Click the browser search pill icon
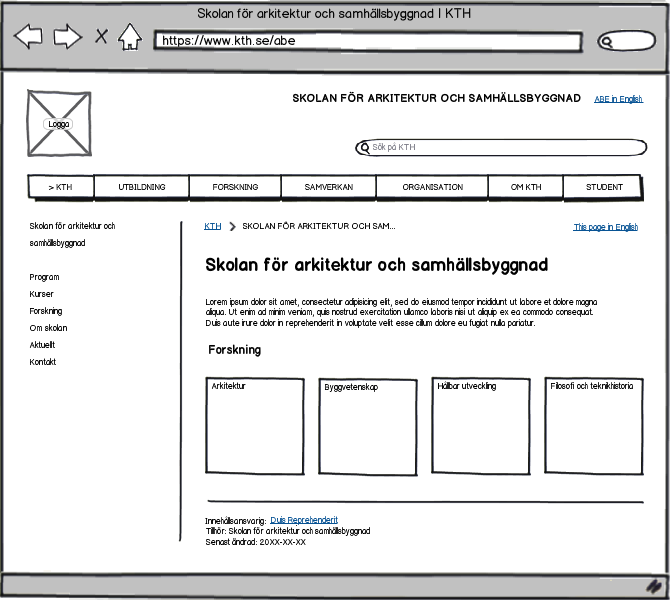The image size is (670, 600). [x=626, y=41]
